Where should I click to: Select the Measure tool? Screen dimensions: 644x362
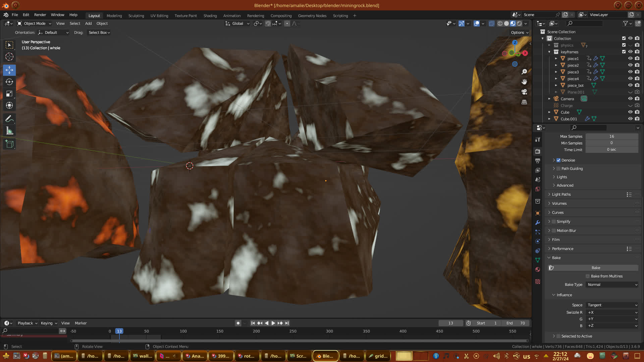point(9,131)
